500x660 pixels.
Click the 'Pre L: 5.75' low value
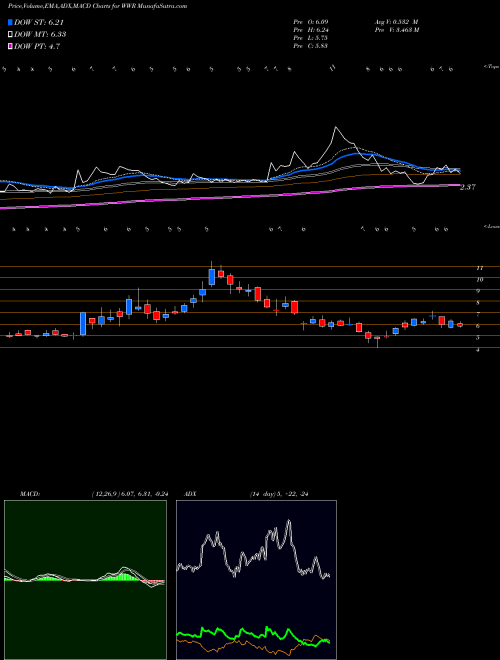point(310,38)
